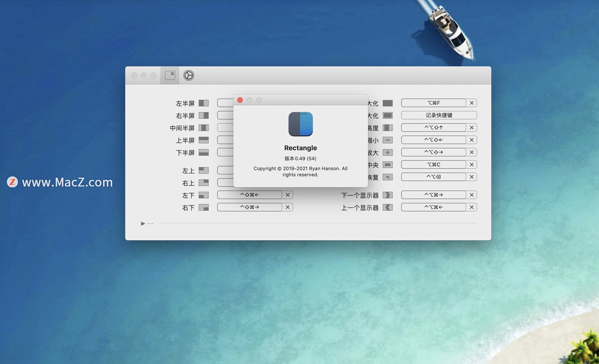This screenshot has height=364, width=599.
Task: Click the restore undo arrow icon
Action: coord(387,177)
